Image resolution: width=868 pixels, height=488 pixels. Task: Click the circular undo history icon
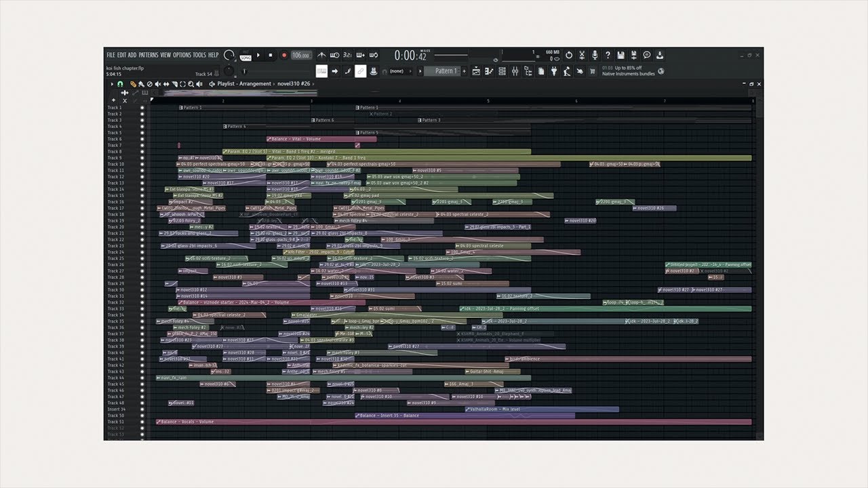tap(569, 55)
